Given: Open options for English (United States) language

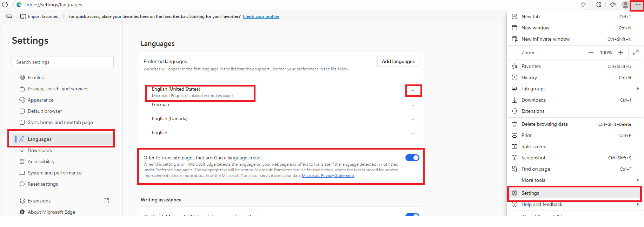Looking at the screenshot, I should point(413,90).
